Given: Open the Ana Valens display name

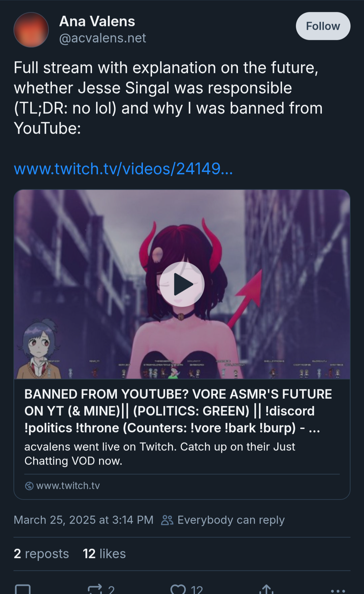Looking at the screenshot, I should [x=97, y=21].
